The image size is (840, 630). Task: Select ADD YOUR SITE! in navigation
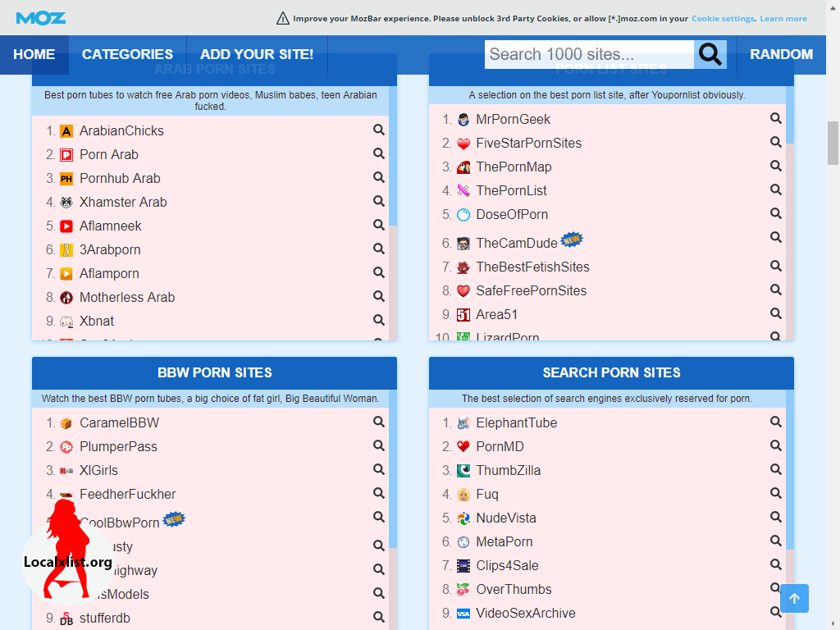(257, 55)
